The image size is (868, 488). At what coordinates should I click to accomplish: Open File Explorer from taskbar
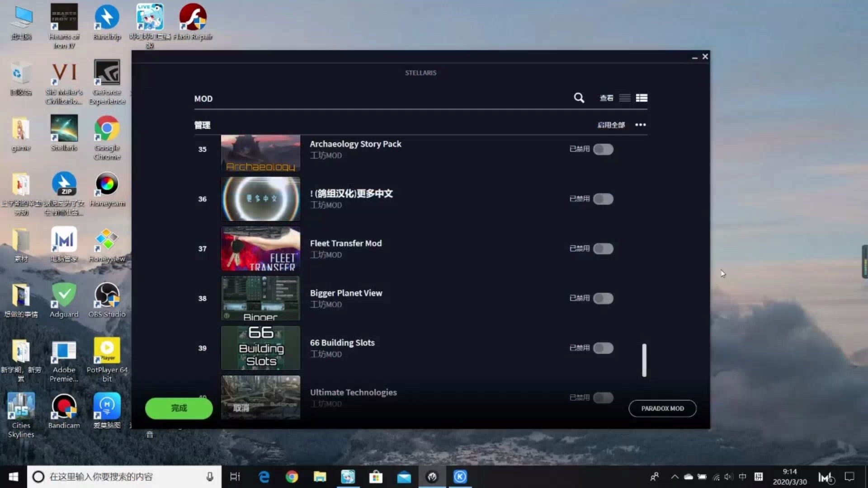coord(320,477)
